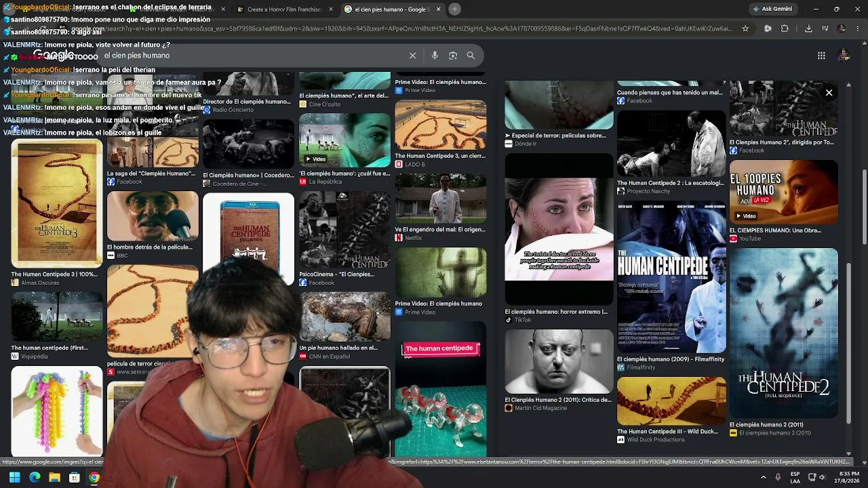Open Chrome media controls

click(x=824, y=28)
